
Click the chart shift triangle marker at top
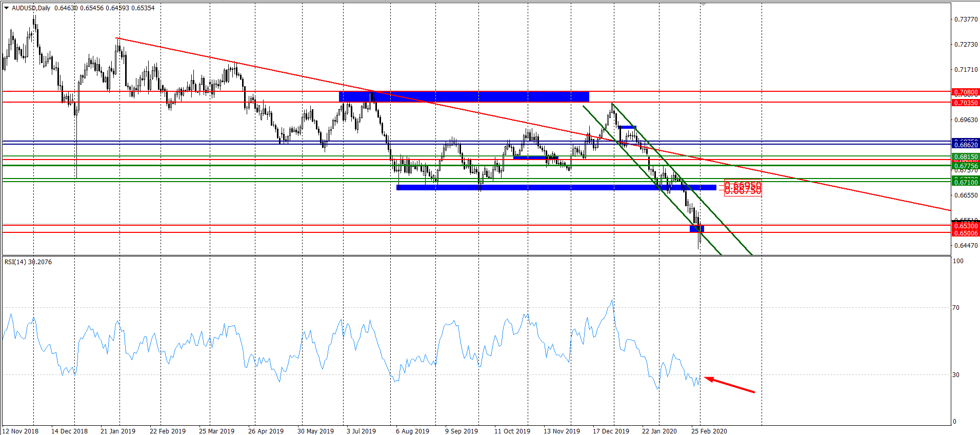(704, 4)
